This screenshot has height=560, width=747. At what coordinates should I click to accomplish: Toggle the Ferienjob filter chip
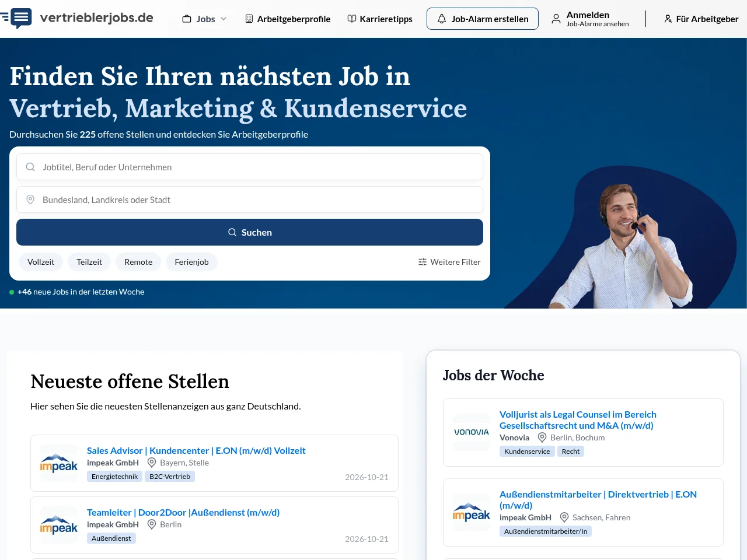(x=191, y=262)
